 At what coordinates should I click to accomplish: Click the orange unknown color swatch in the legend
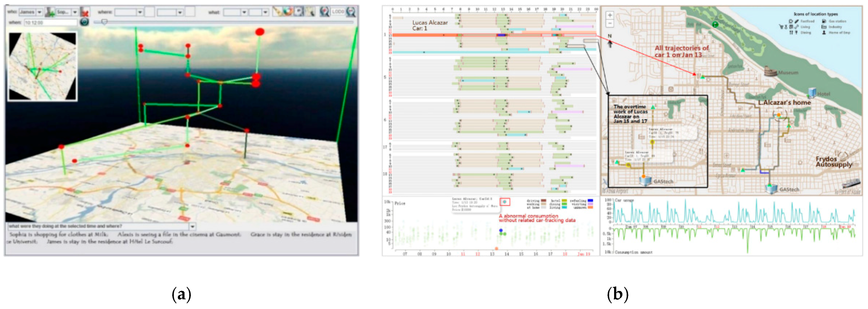590,207
